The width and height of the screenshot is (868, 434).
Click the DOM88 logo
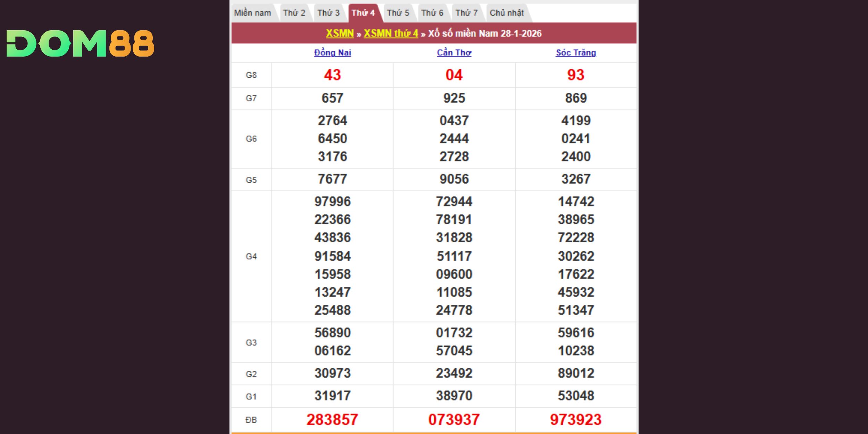(x=80, y=43)
